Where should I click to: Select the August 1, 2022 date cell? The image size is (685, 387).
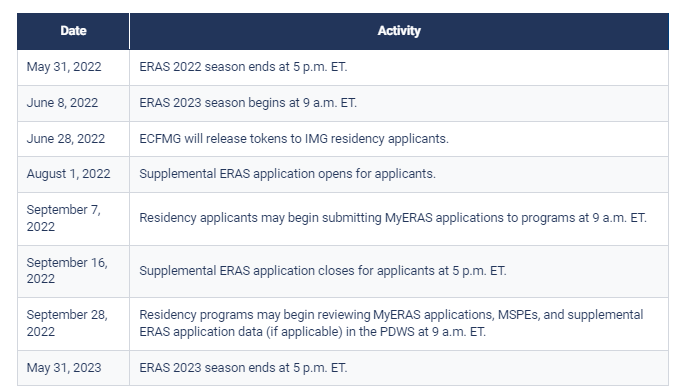[x=73, y=174]
